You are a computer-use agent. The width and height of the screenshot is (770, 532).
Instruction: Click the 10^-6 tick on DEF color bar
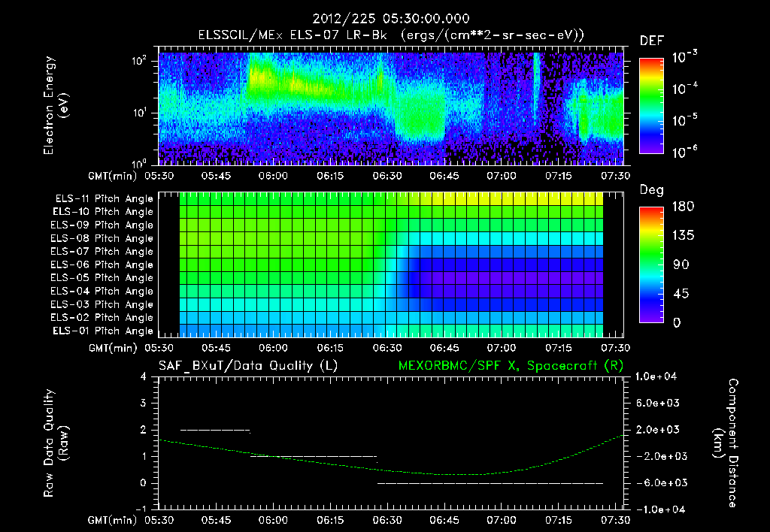click(x=684, y=152)
